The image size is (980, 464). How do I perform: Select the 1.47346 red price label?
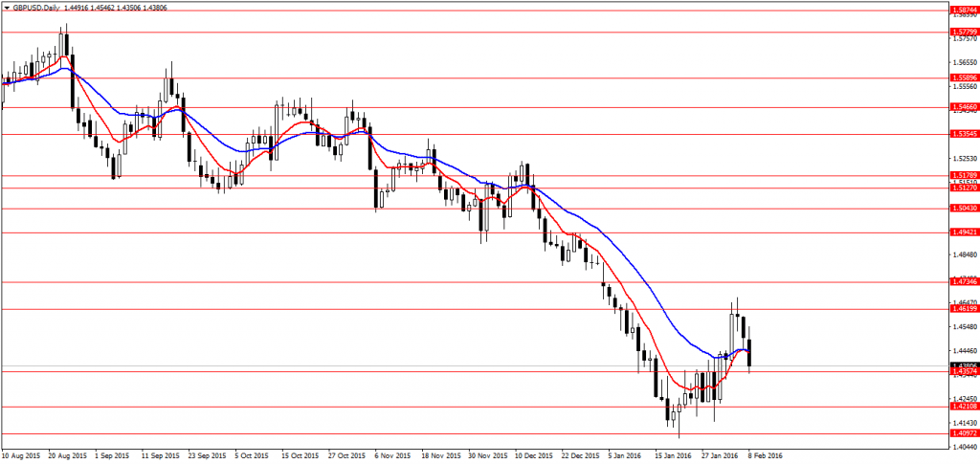coord(965,282)
